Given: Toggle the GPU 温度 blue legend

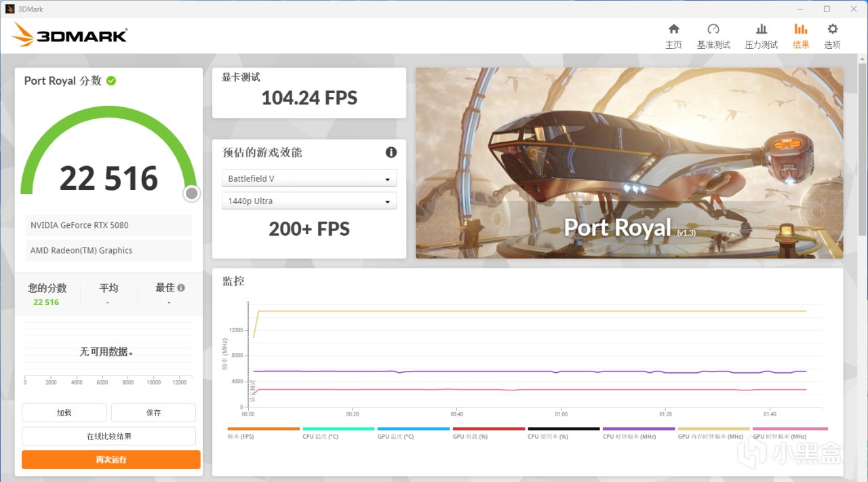Looking at the screenshot, I should click(414, 433).
